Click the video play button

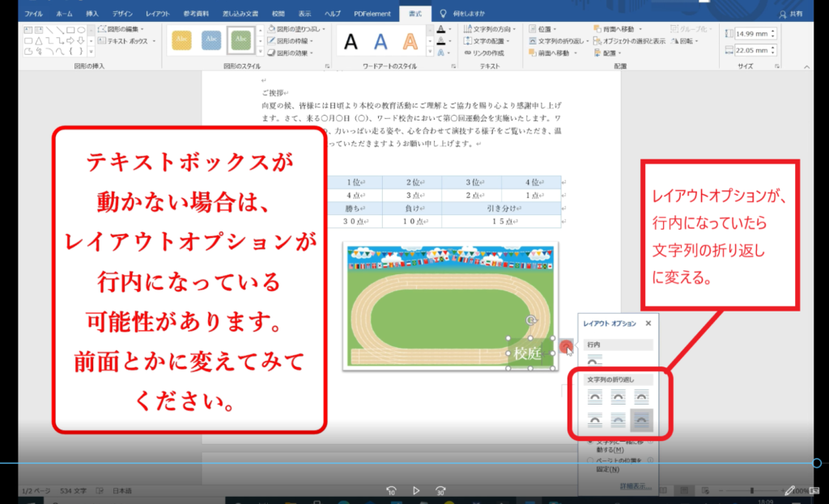415,490
